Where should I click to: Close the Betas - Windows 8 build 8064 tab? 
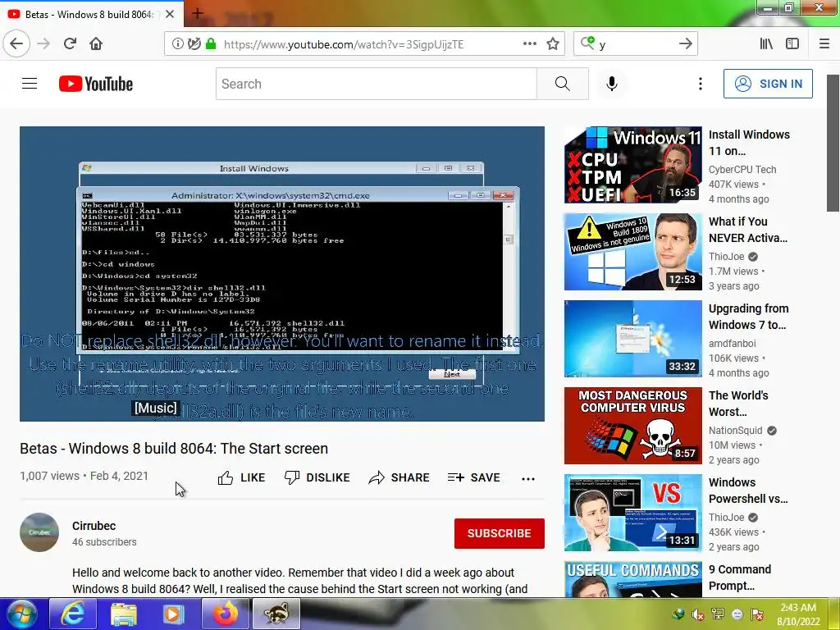click(169, 15)
